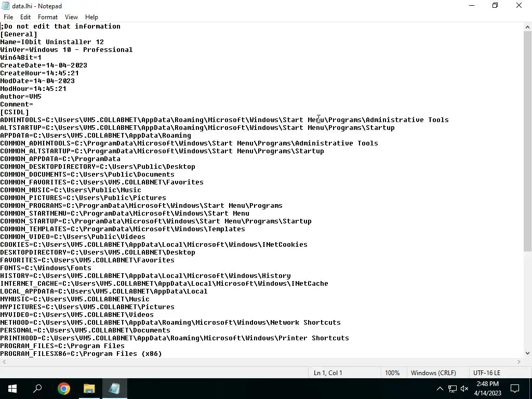
Task: Open the View menu
Action: [x=71, y=17]
